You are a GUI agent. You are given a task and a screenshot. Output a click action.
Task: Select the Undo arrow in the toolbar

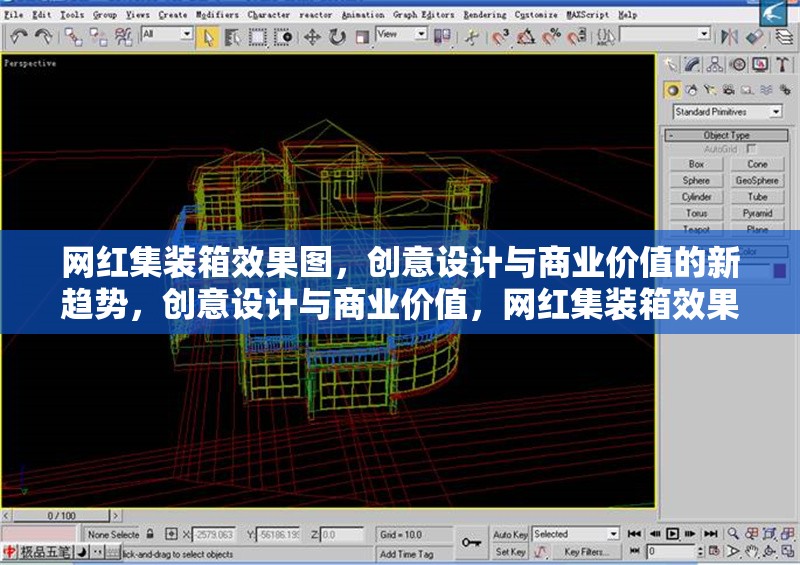[x=18, y=37]
